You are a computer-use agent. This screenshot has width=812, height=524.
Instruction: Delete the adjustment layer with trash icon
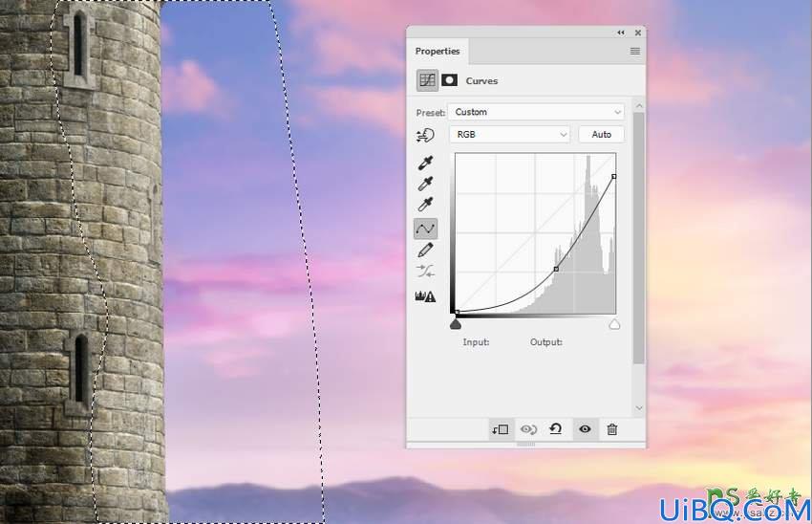(x=612, y=429)
